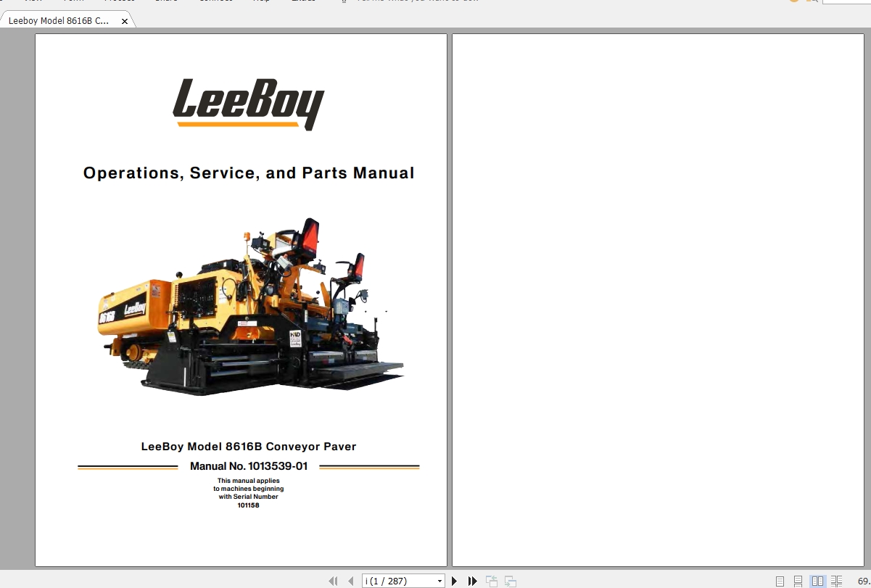Image resolution: width=871 pixels, height=588 pixels.
Task: Activate continuous facing pages layout
Action: pyautogui.click(x=836, y=581)
